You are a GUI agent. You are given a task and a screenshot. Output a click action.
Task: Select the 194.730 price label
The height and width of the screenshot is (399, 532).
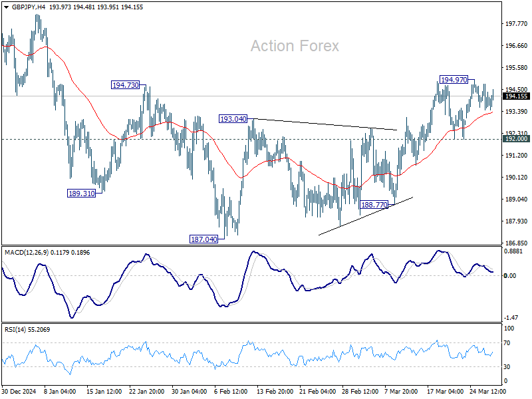[x=126, y=85]
